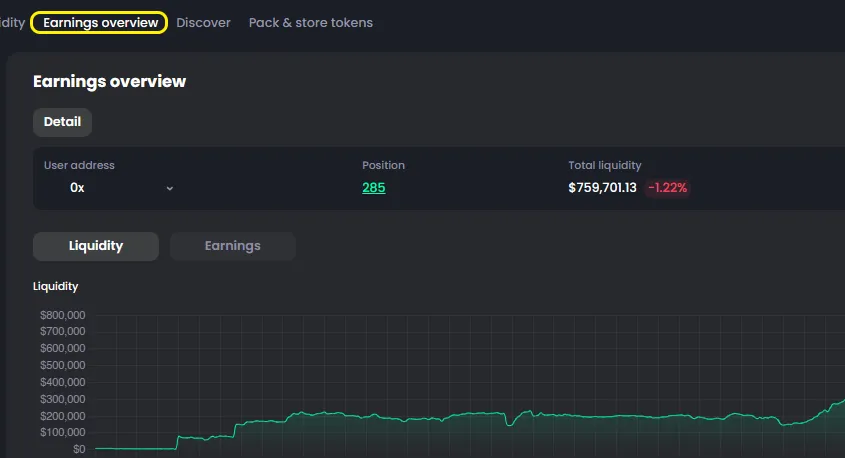Click the Position label
845x458 pixels.
pyautogui.click(x=383, y=165)
